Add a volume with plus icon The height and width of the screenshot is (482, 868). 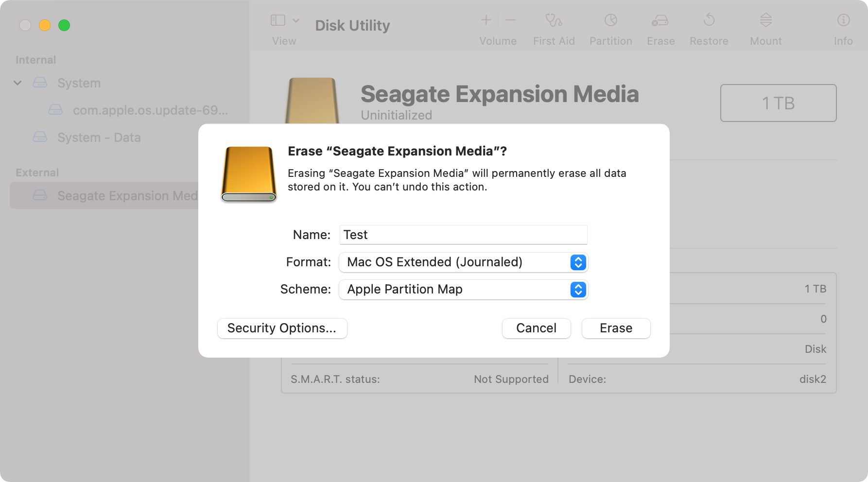pyautogui.click(x=486, y=20)
